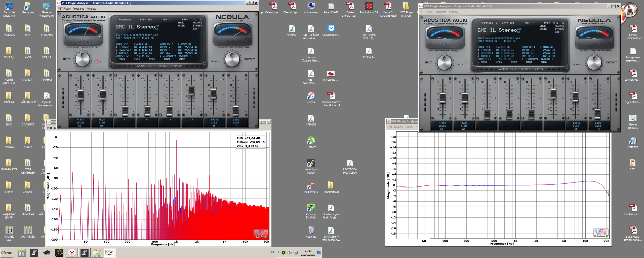
Task: Open Programs menu in left analyser window
Action: click(78, 9)
